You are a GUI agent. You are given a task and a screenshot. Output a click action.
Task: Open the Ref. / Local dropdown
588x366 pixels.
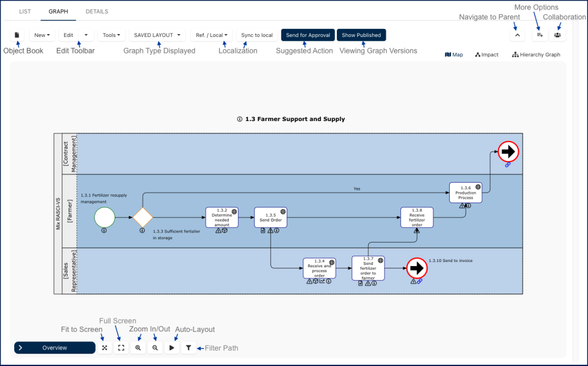[x=212, y=35]
